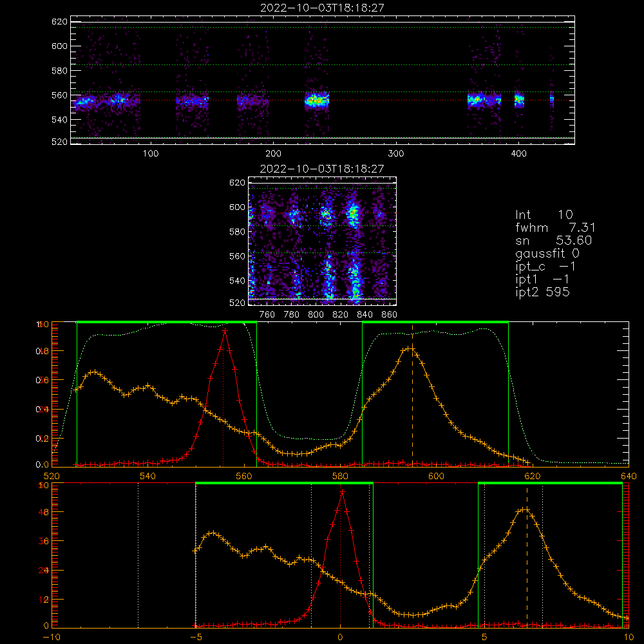The width and height of the screenshot is (644, 644).
Task: Click x-axis label 520 of third plot
Action: coord(52,476)
